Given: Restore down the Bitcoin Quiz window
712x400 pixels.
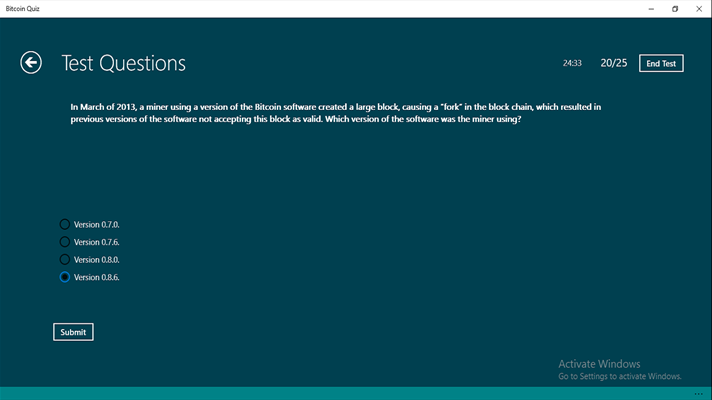Looking at the screenshot, I should pos(675,9).
